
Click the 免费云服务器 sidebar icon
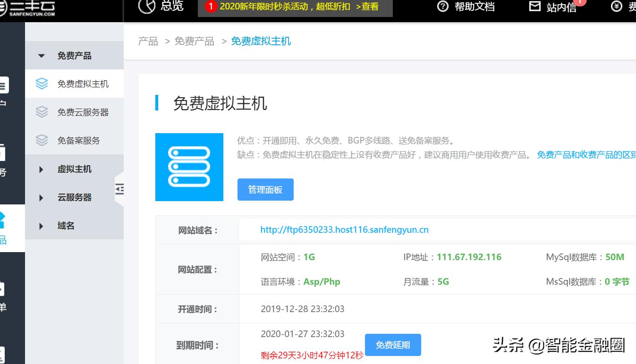pyautogui.click(x=42, y=112)
